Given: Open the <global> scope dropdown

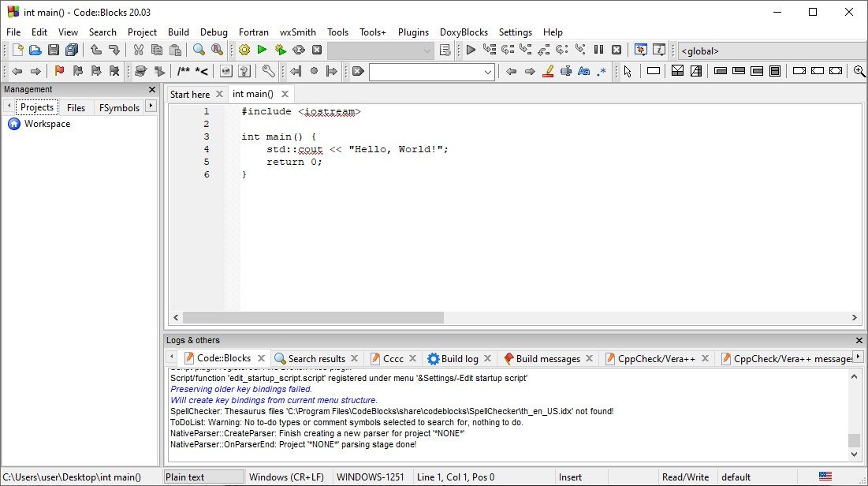Looking at the screenshot, I should (x=773, y=51).
